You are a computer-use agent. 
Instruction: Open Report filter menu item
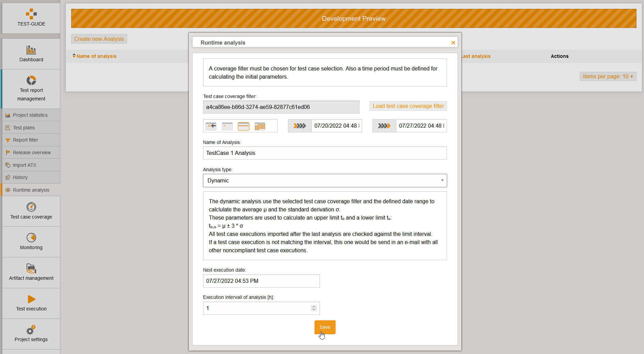click(25, 140)
